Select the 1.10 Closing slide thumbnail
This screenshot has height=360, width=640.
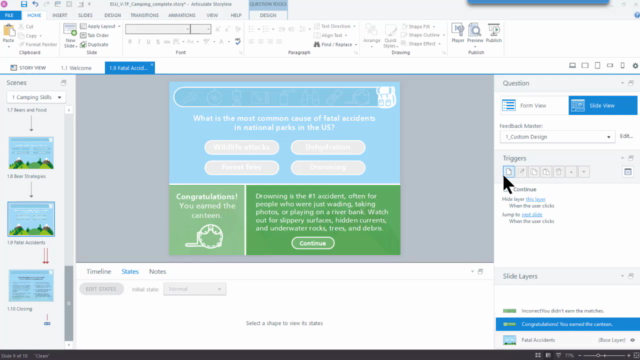pyautogui.click(x=31, y=286)
